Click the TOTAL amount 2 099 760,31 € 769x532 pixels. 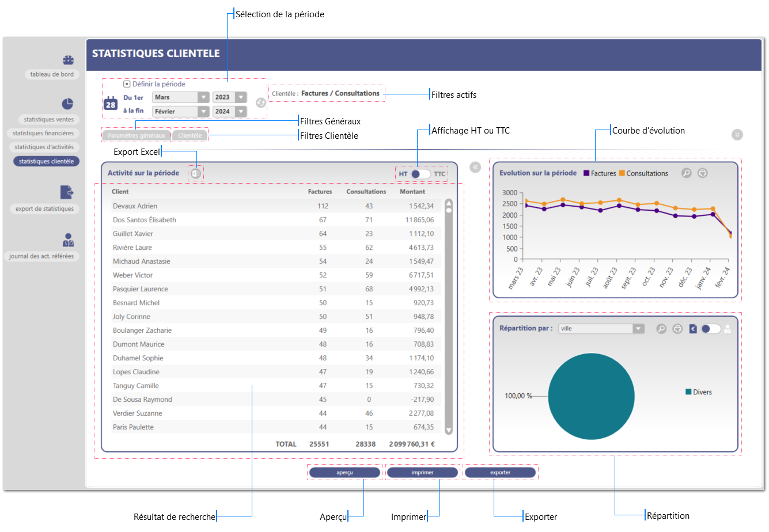tap(412, 444)
